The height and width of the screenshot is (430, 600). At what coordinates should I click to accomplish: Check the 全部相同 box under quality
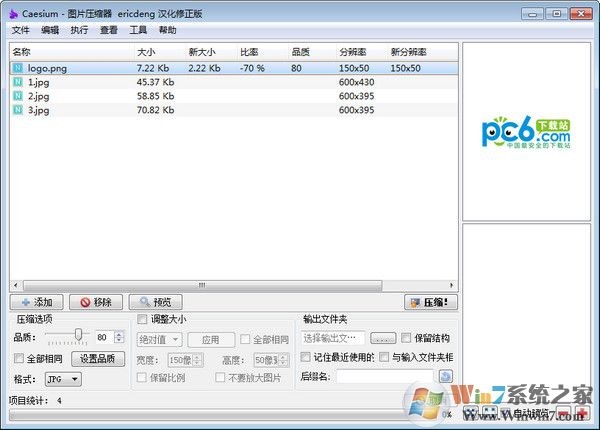(x=20, y=358)
